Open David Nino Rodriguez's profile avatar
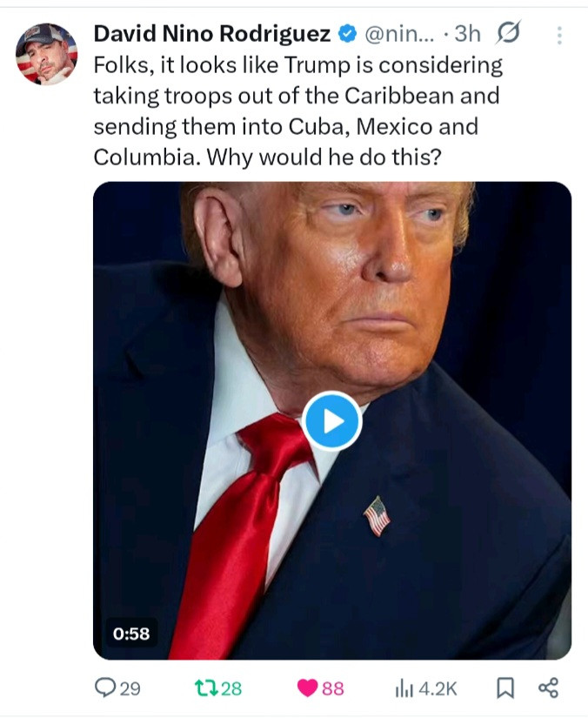This screenshot has width=588, height=718. click(46, 54)
